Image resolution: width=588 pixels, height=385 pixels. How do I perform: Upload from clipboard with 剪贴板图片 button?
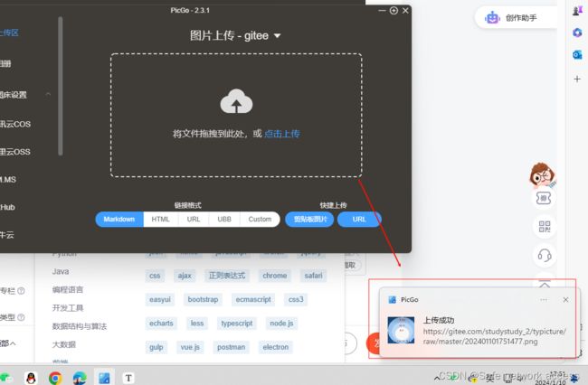tap(309, 219)
